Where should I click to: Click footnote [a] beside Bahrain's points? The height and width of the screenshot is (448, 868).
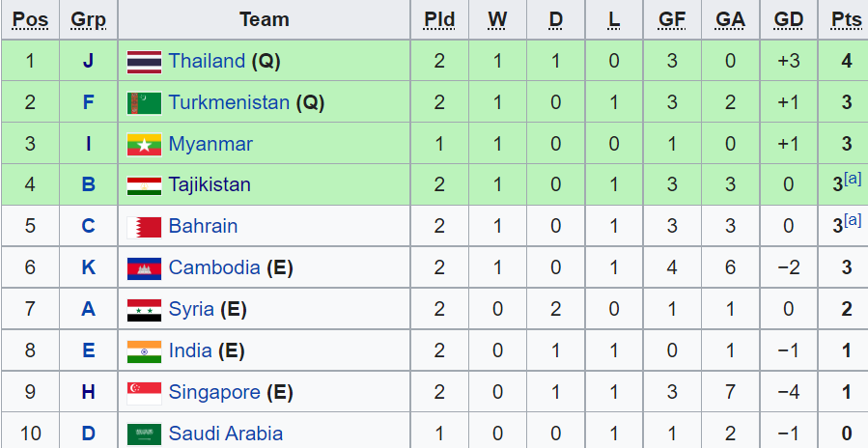tap(853, 220)
